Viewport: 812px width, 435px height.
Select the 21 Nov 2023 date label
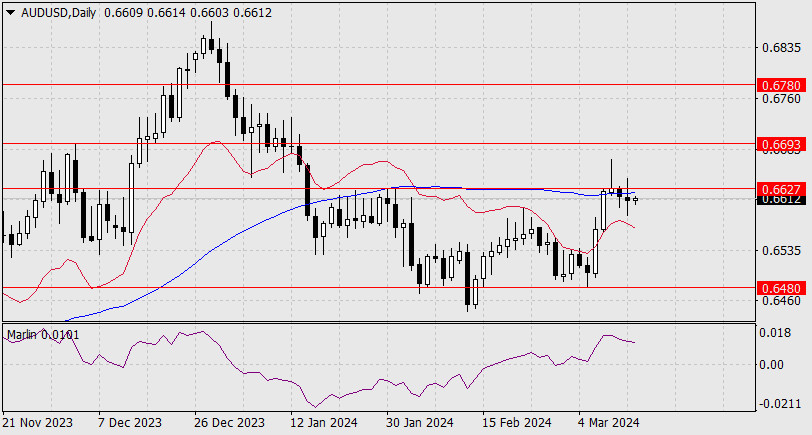click(x=38, y=423)
